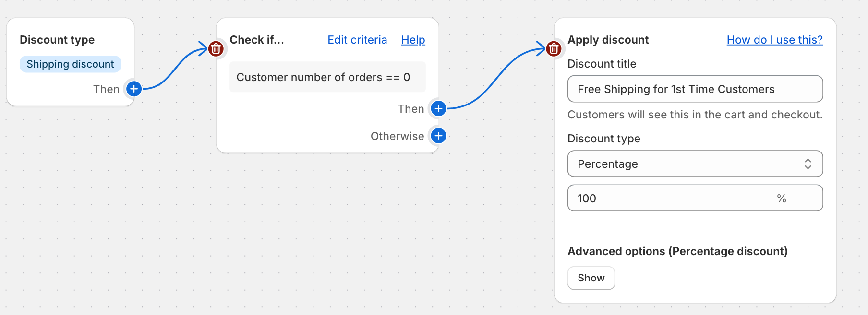868x315 pixels.
Task: Click the Discount title text field
Action: pyautogui.click(x=695, y=89)
